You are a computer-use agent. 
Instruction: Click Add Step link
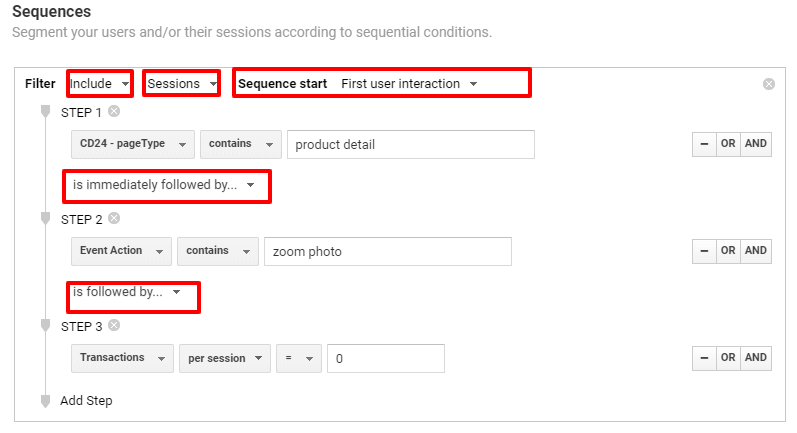tap(86, 400)
